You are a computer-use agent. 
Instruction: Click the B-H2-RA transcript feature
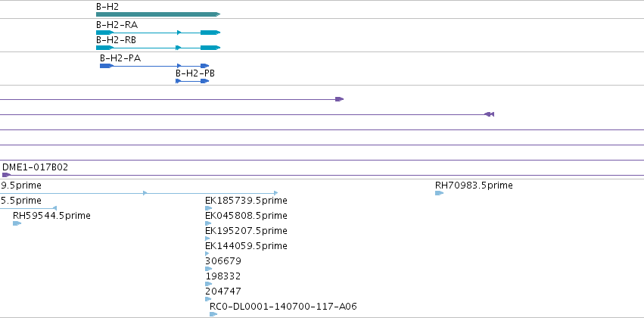tap(158, 33)
